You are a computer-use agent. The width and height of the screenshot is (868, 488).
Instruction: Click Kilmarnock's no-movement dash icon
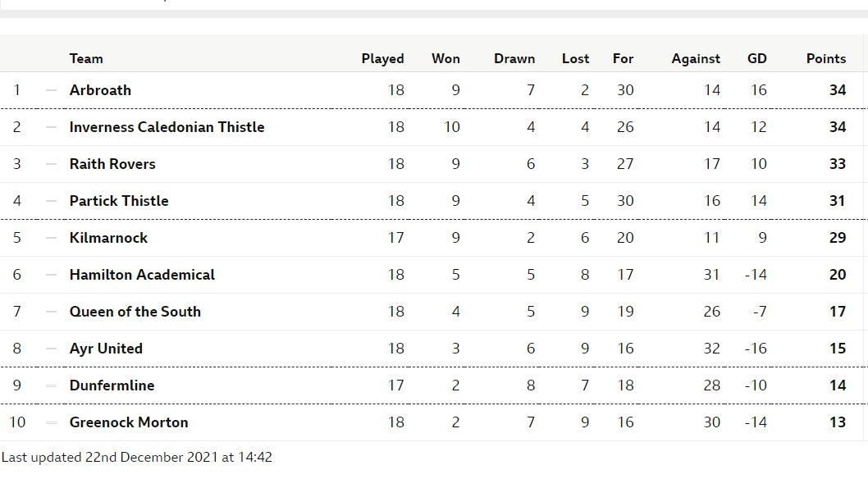click(x=51, y=238)
